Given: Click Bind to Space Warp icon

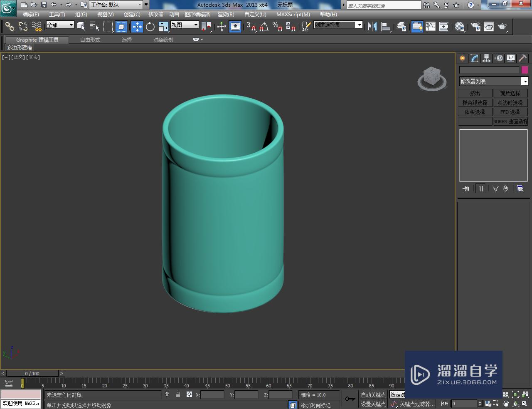Looking at the screenshot, I should [x=37, y=26].
